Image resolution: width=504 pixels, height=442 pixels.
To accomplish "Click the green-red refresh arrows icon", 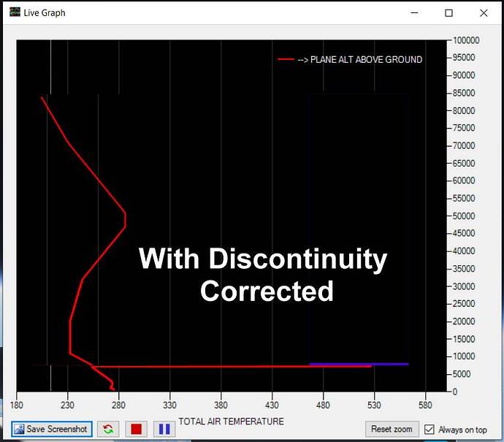I will click(108, 429).
